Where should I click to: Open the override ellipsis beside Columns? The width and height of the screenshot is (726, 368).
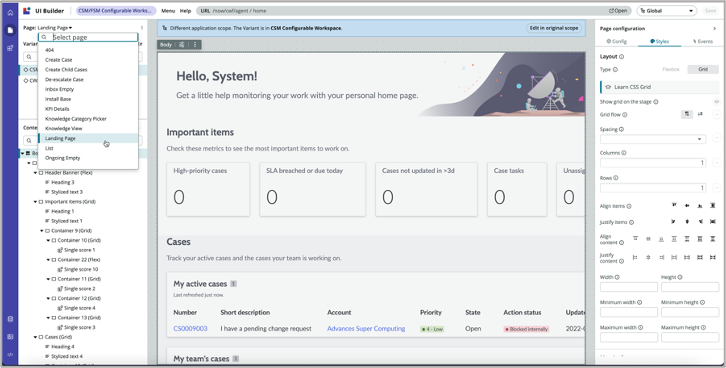[716, 162]
